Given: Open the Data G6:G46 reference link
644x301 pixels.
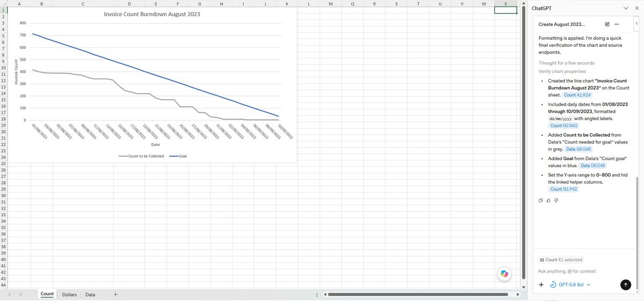Looking at the screenshot, I should (x=579, y=149).
